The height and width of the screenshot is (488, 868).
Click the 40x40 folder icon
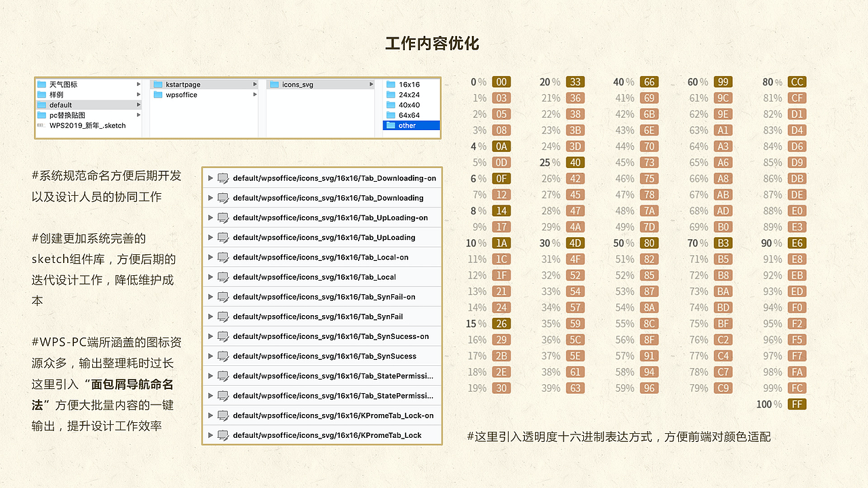tap(391, 105)
